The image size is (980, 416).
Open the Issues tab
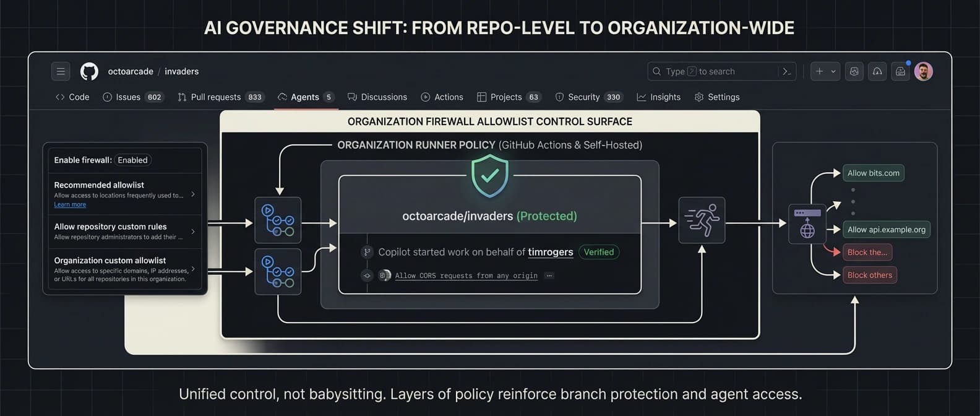tap(133, 97)
